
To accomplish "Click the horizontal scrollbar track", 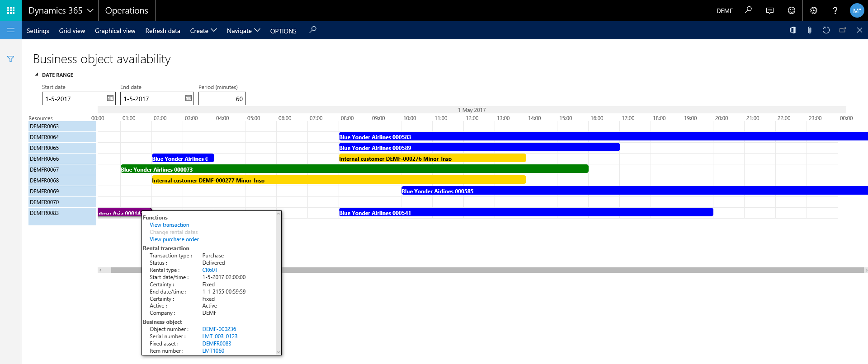I will point(487,270).
